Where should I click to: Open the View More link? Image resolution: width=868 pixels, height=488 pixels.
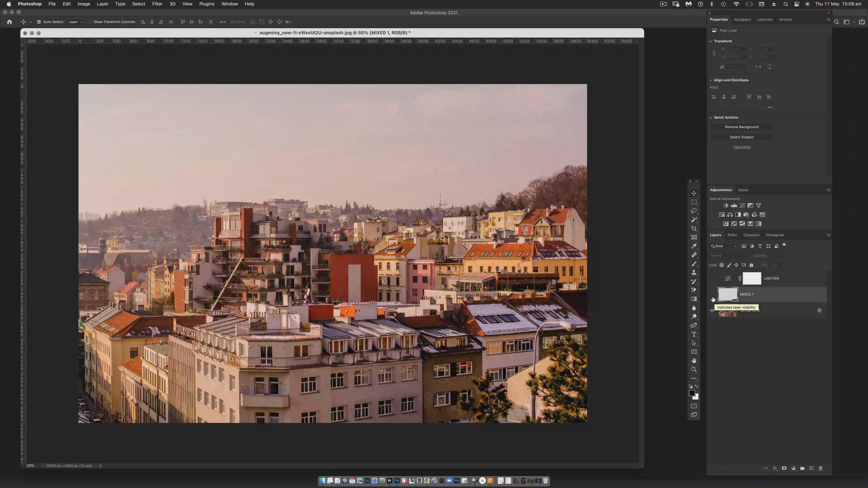point(742,147)
